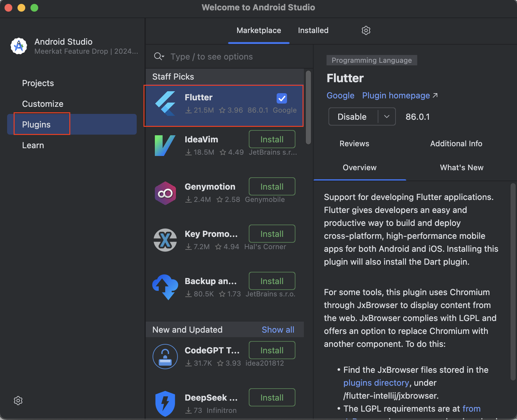Screen dimensions: 517x420
Task: Select the IdeaVim plugin name
Action: 201,139
